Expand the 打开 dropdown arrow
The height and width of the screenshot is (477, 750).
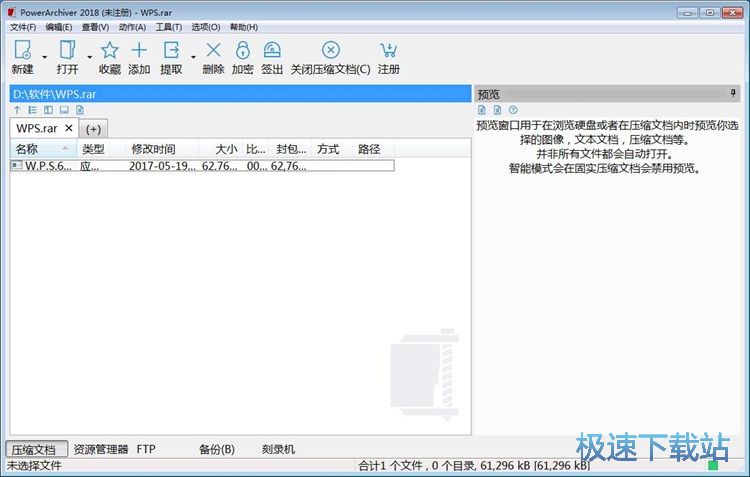(89, 57)
